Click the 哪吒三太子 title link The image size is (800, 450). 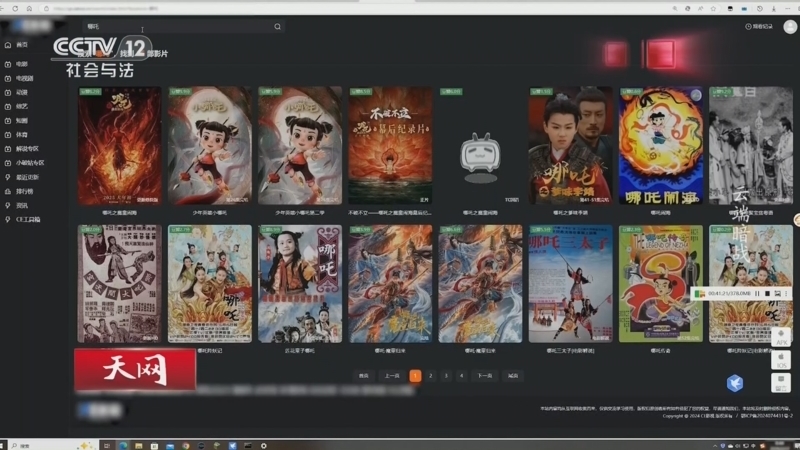tap(570, 351)
